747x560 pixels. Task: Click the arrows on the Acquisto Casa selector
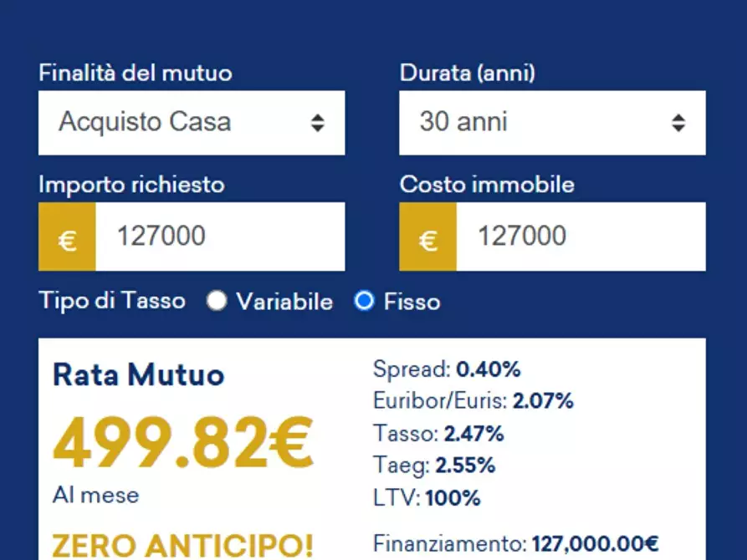(318, 122)
